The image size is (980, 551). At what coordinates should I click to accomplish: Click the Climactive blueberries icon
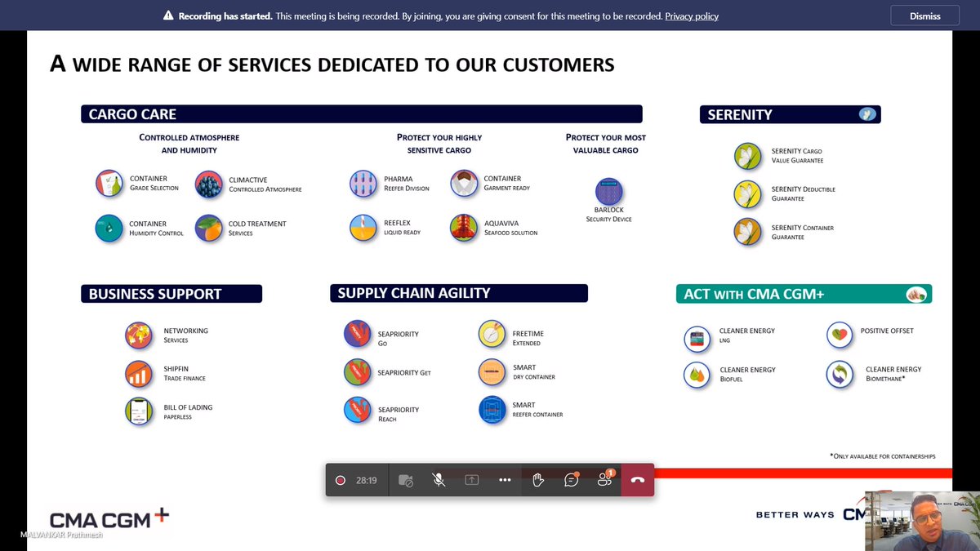209,184
